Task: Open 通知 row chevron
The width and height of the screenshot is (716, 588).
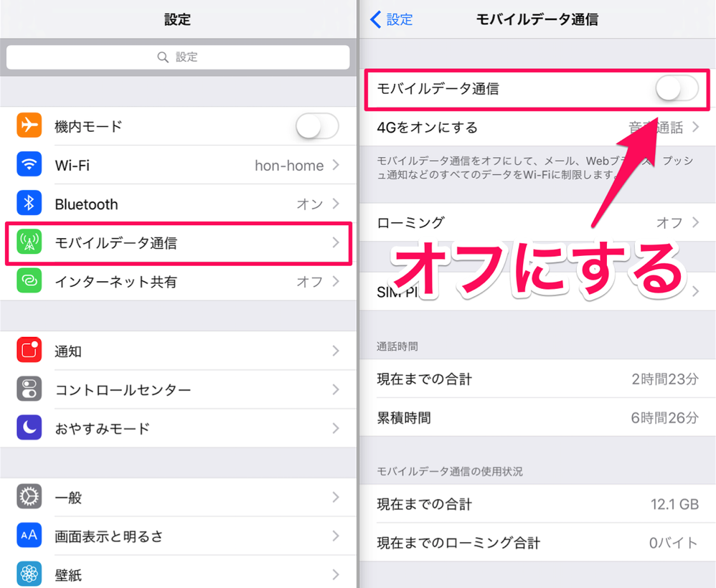Action: (x=336, y=351)
